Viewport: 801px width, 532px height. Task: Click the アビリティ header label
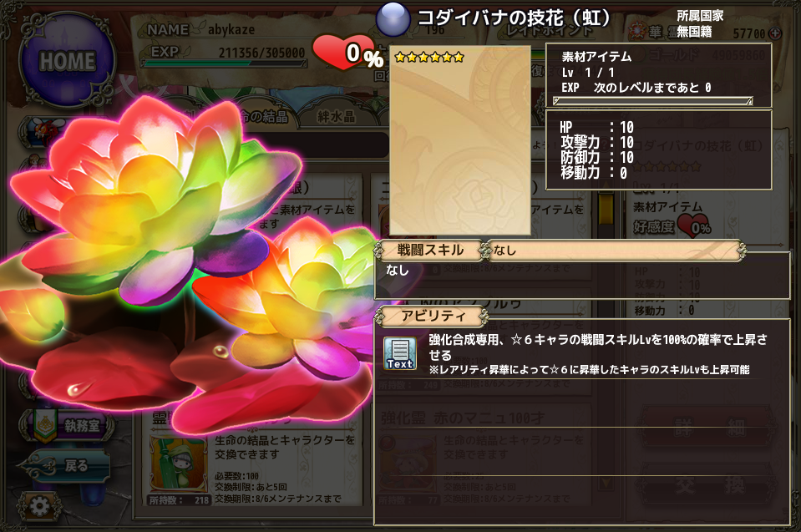[433, 316]
